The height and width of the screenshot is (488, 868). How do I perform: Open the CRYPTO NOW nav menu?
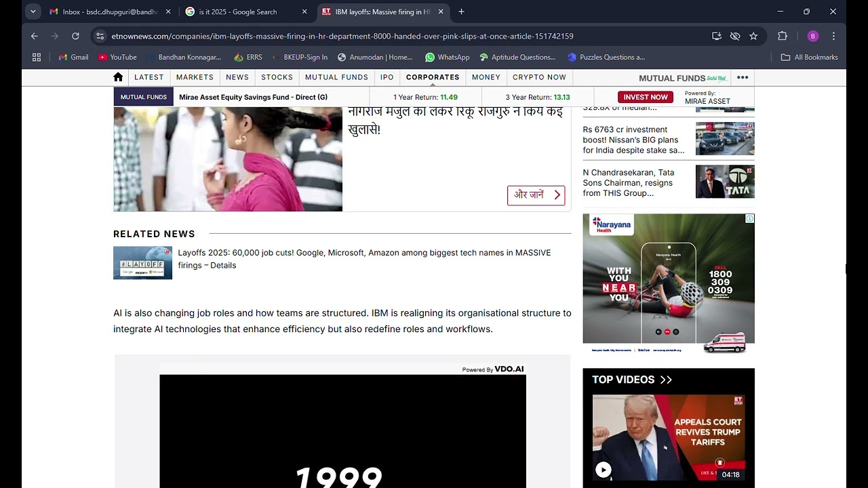pyautogui.click(x=539, y=77)
